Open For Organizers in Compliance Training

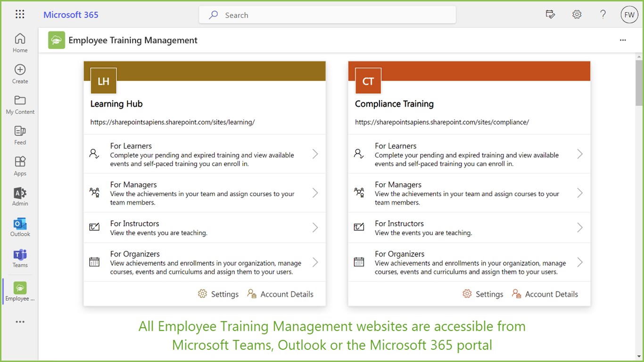pos(469,263)
